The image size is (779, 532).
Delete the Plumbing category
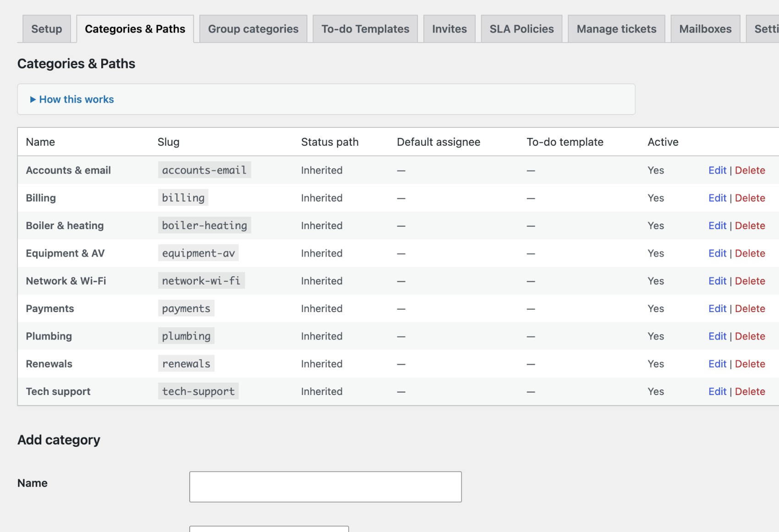tap(750, 336)
